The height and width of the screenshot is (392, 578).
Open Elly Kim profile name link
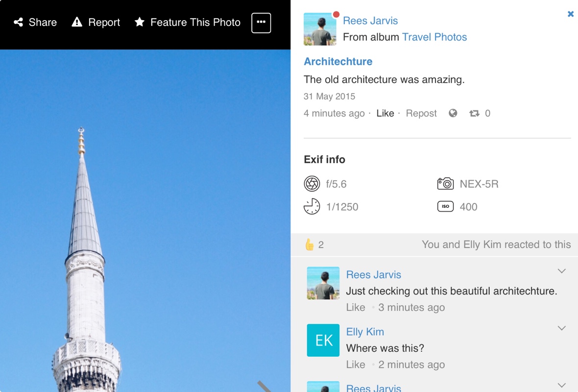[x=365, y=332]
